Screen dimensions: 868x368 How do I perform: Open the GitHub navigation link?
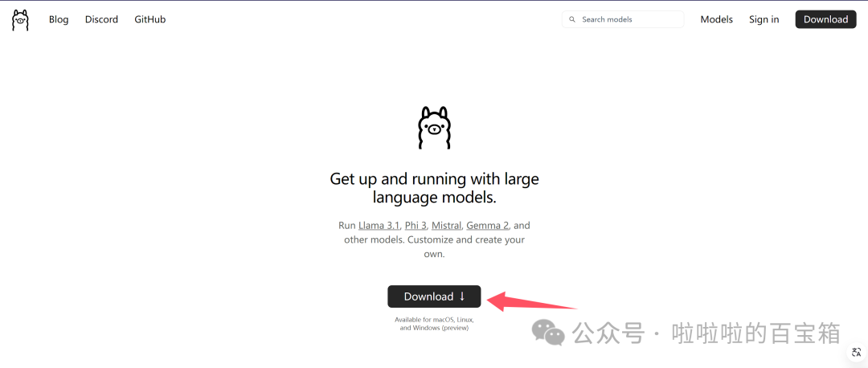tap(150, 19)
